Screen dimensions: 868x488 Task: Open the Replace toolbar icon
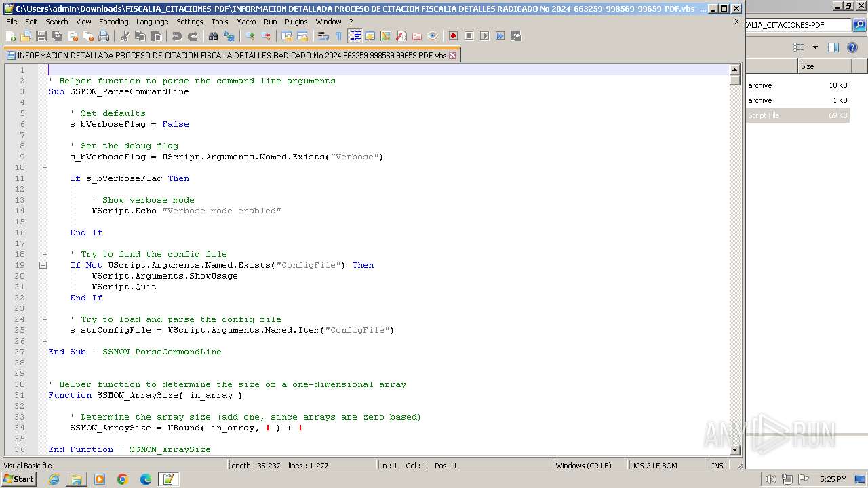click(x=229, y=36)
